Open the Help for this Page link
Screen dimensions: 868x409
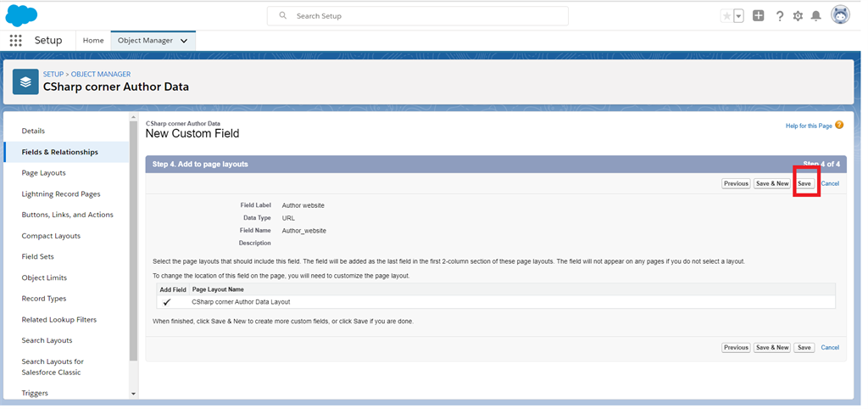[x=809, y=126]
